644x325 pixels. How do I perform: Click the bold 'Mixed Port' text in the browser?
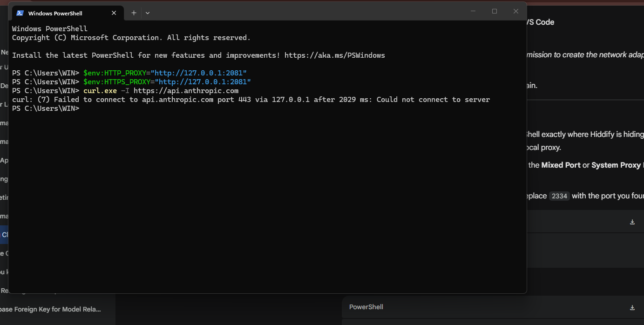561,165
